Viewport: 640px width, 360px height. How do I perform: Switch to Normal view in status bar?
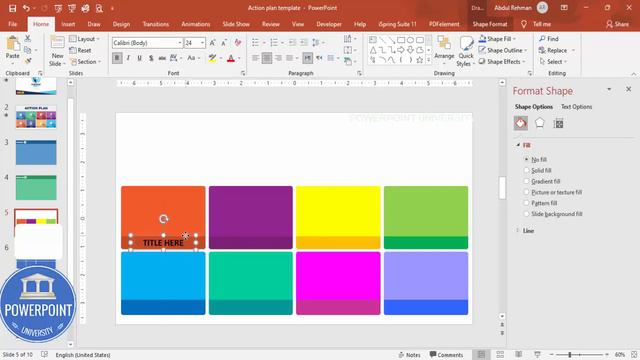click(482, 354)
